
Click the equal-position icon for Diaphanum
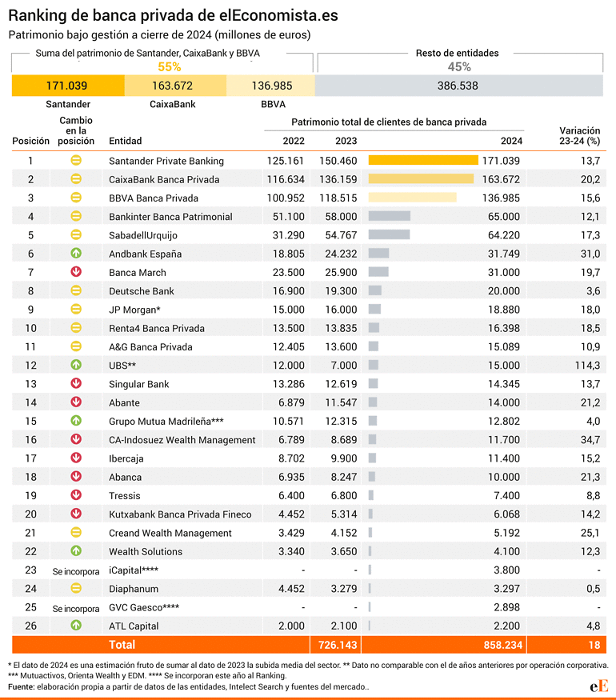click(x=76, y=588)
